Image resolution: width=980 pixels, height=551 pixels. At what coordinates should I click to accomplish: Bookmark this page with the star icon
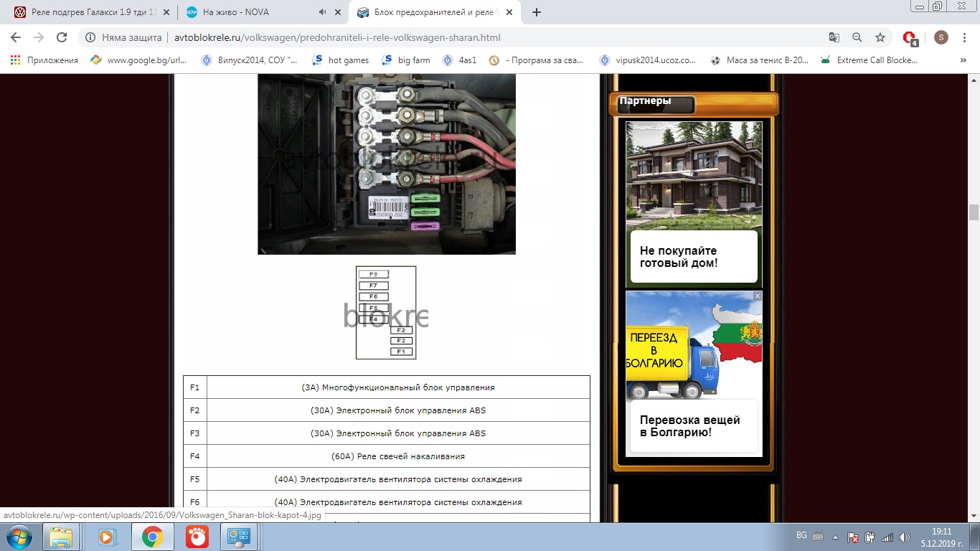tap(880, 37)
